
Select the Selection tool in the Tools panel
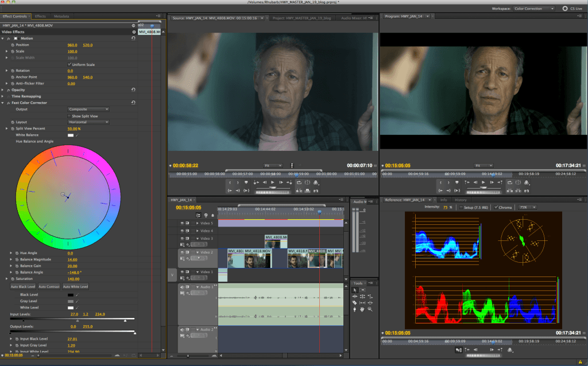pyautogui.click(x=355, y=289)
